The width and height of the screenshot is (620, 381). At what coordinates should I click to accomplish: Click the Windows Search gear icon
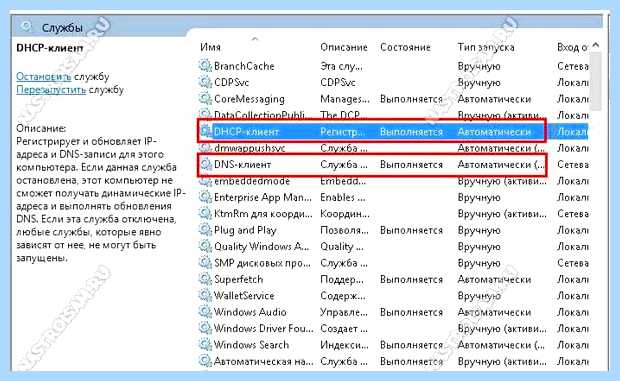[205, 345]
